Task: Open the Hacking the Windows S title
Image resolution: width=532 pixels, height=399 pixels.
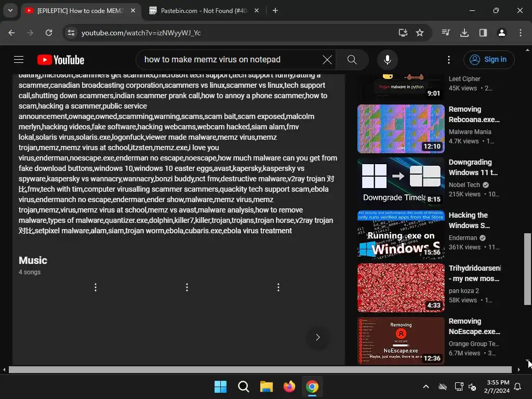Action: click(469, 220)
